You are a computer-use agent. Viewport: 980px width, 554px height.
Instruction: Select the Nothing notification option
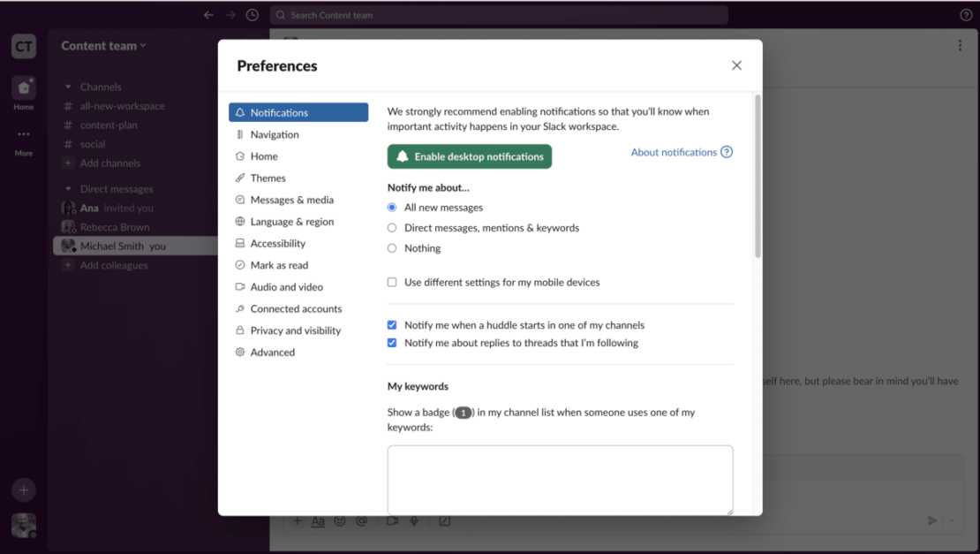coord(392,248)
